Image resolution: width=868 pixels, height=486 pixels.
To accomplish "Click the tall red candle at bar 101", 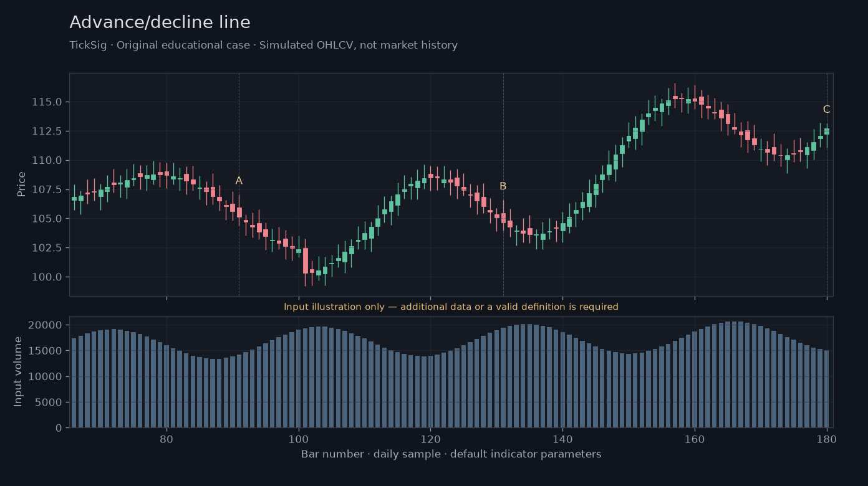I will point(306,260).
